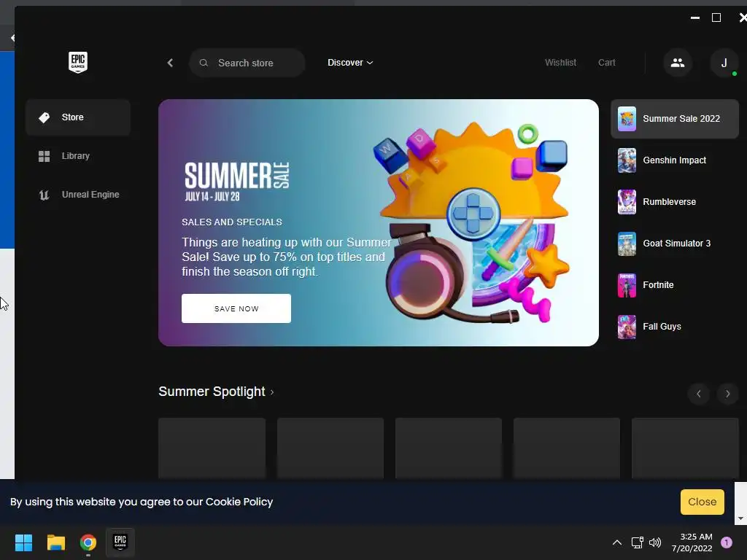
Task: Show next Summer Spotlight items
Action: click(x=727, y=394)
